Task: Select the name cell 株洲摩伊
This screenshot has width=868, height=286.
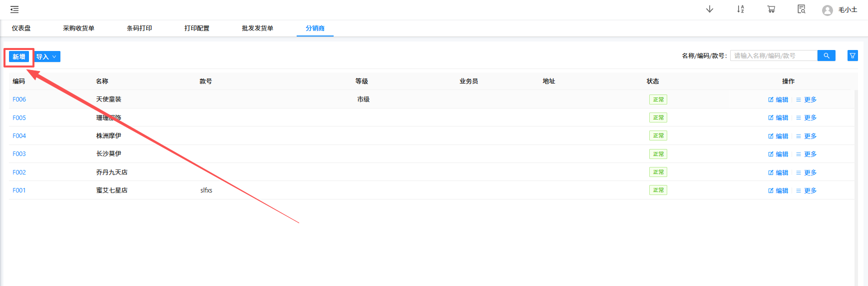Action: point(109,135)
